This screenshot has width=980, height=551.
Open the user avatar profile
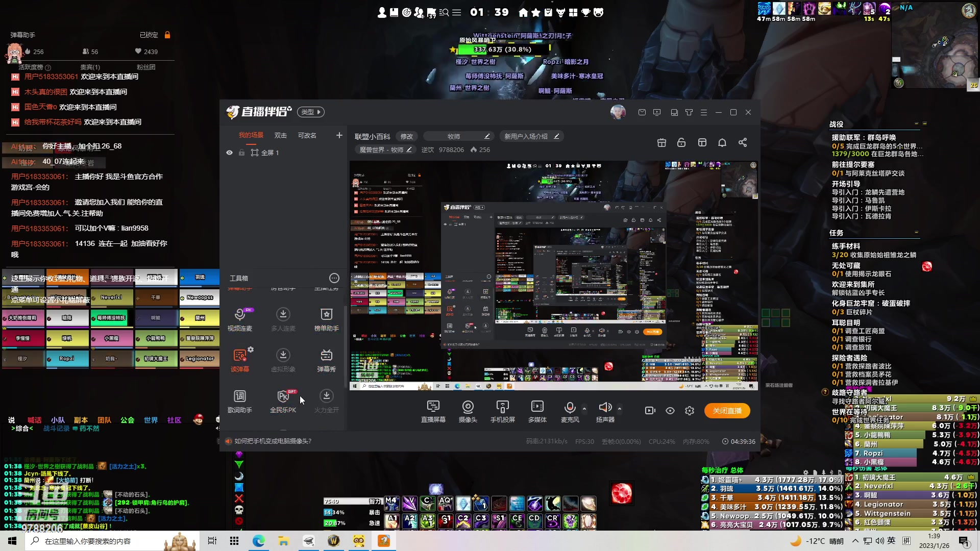coord(618,112)
